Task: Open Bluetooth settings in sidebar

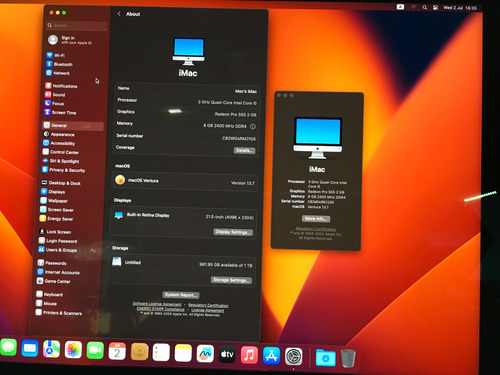Action: (x=59, y=64)
